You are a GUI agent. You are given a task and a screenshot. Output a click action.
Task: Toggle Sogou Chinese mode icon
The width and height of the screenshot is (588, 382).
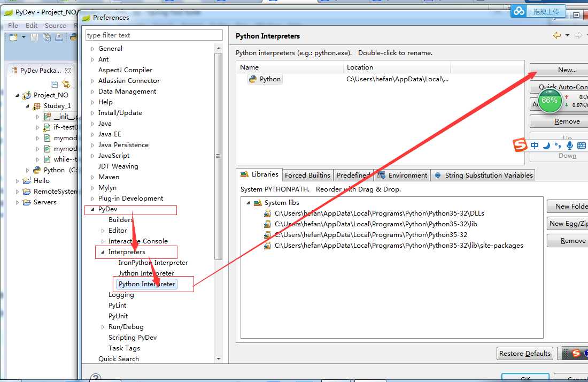(535, 145)
